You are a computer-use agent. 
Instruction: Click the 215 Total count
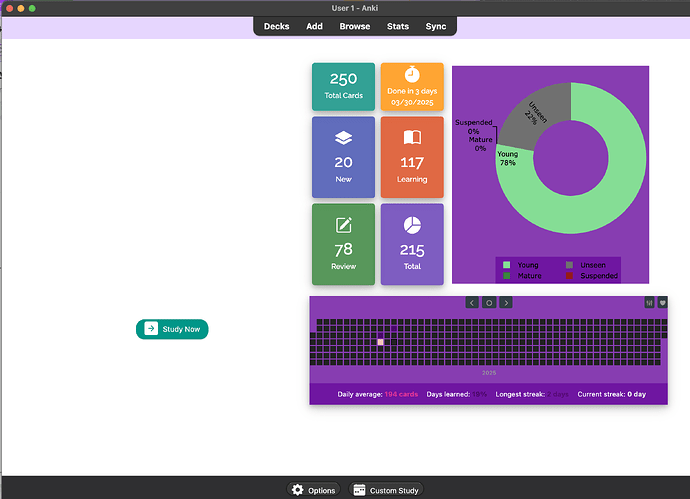point(412,250)
